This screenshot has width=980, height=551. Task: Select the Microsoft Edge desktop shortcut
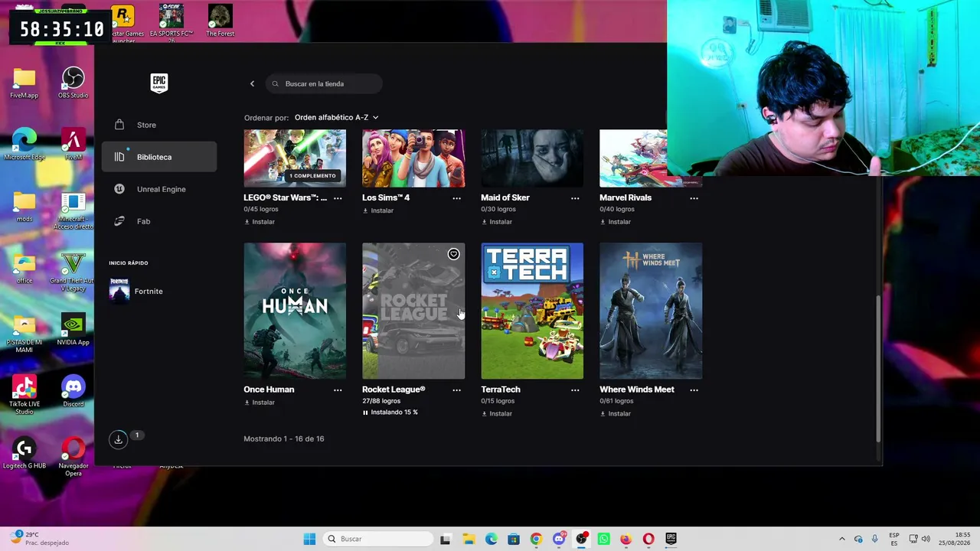(24, 145)
